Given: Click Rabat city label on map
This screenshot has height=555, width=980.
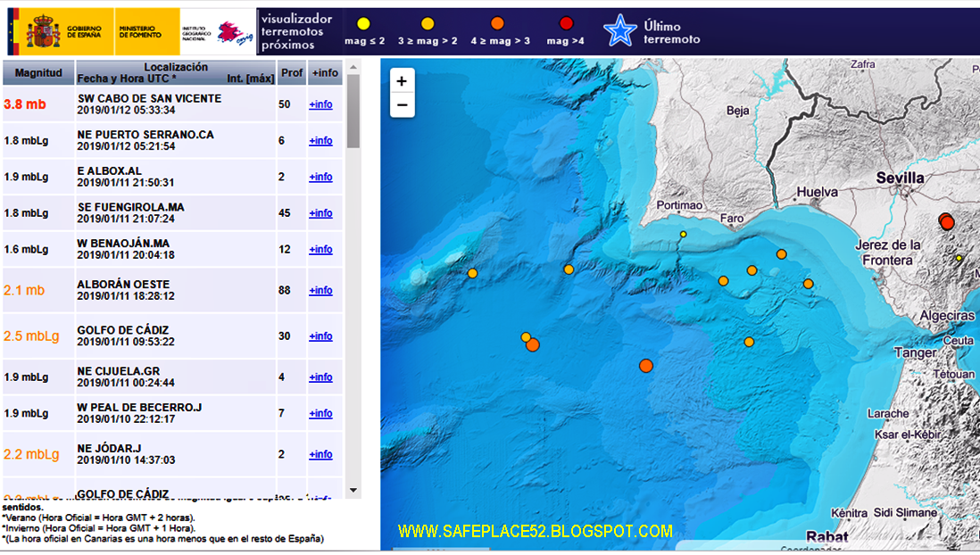Looking at the screenshot, I should pyautogui.click(x=826, y=536).
